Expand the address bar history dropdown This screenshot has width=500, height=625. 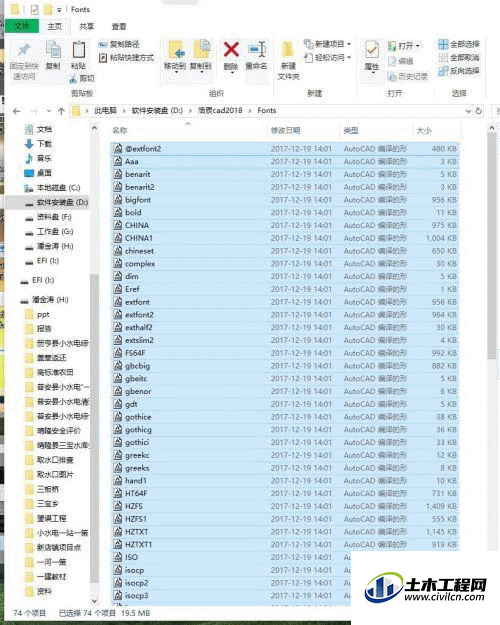468,111
